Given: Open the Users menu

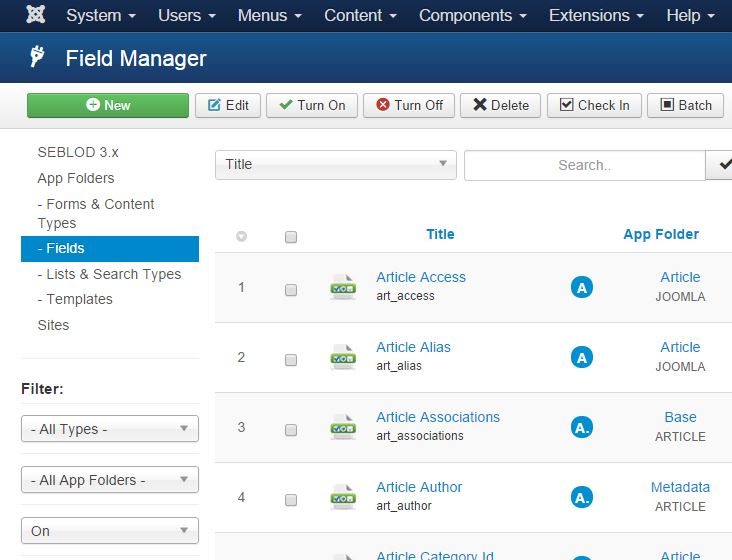Looking at the screenshot, I should coord(187,15).
